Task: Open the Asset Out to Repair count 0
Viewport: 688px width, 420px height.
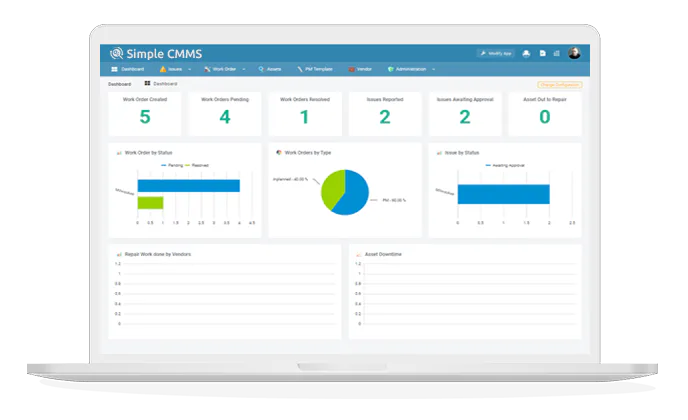Action: pyautogui.click(x=545, y=117)
